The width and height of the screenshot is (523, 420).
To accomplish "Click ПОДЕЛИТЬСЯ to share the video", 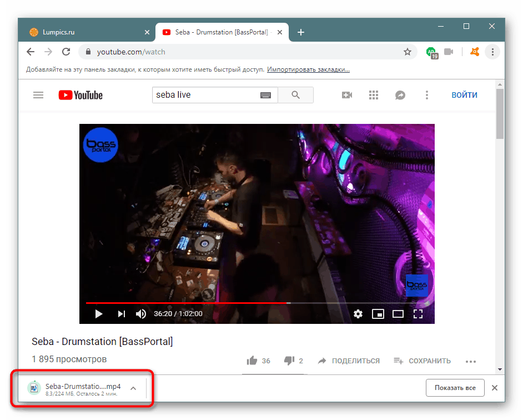I will pyautogui.click(x=349, y=361).
